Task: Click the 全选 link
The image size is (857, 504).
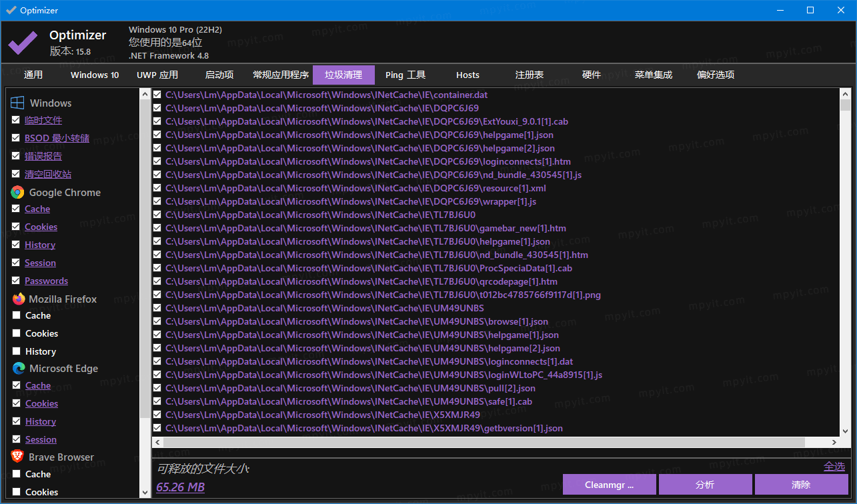Action: click(834, 467)
